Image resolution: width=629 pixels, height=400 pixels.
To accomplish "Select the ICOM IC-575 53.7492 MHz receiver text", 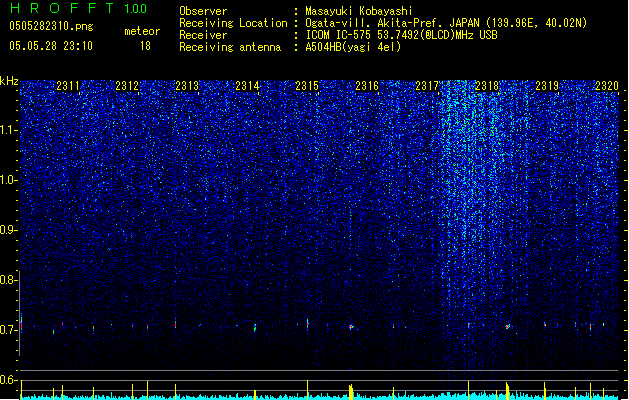I will pyautogui.click(x=401, y=35).
